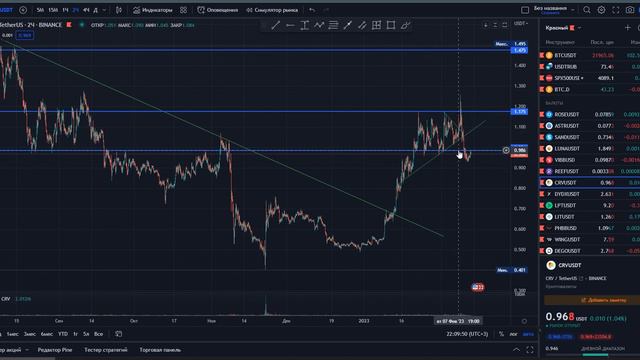The image size is (640, 360).
Task: Click the 1.175 horizontal line price label
Action: pos(519,111)
